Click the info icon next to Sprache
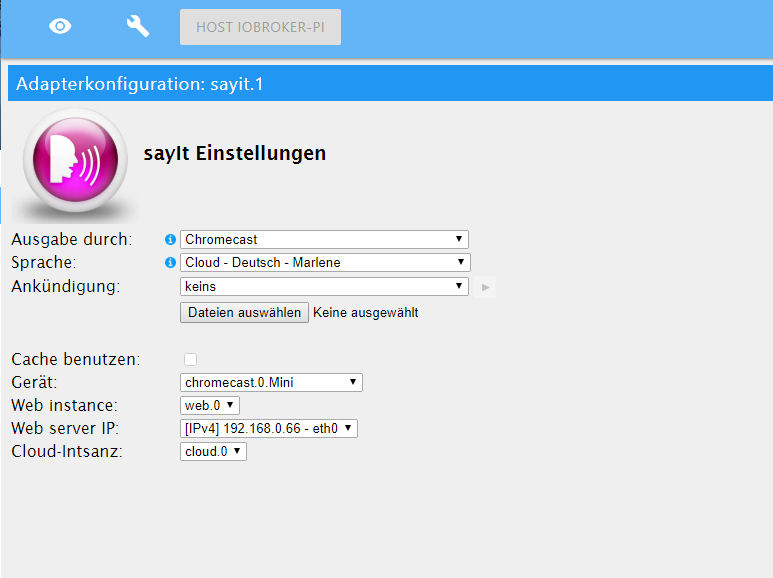The image size is (773, 578). pos(170,262)
